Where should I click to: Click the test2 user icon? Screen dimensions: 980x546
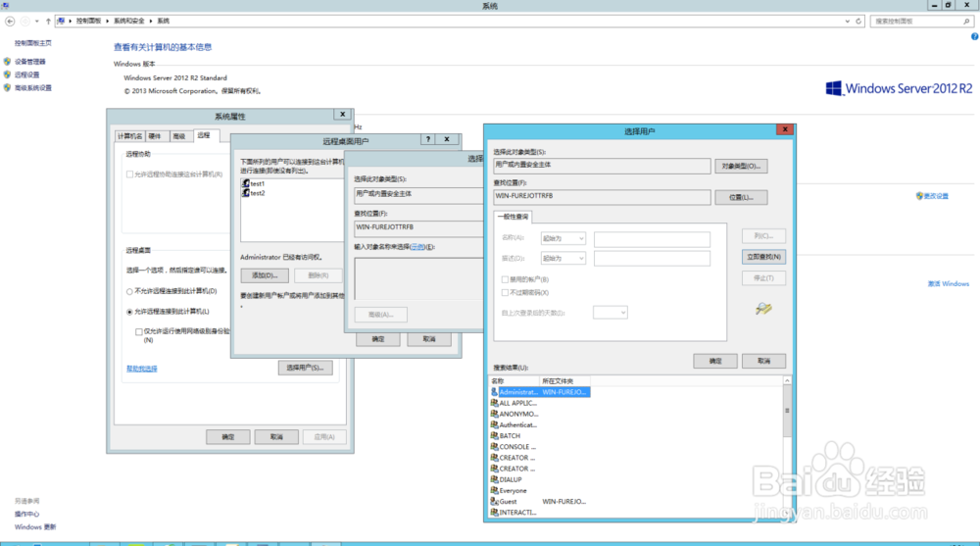pyautogui.click(x=246, y=193)
